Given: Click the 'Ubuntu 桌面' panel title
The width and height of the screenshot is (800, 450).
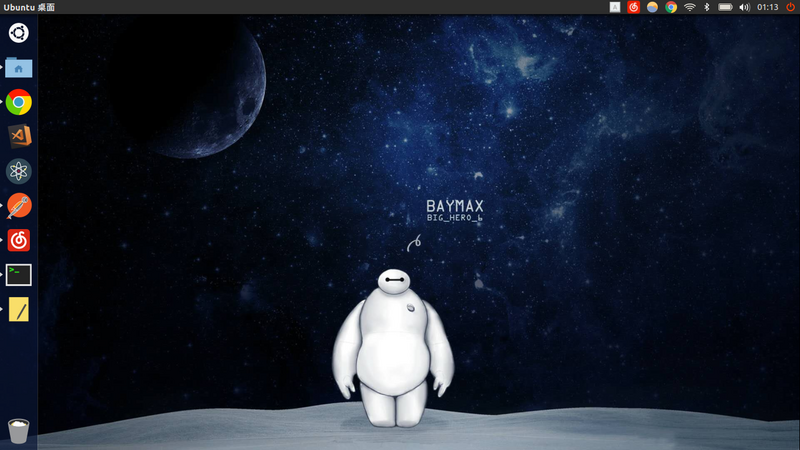Looking at the screenshot, I should tap(29, 7).
